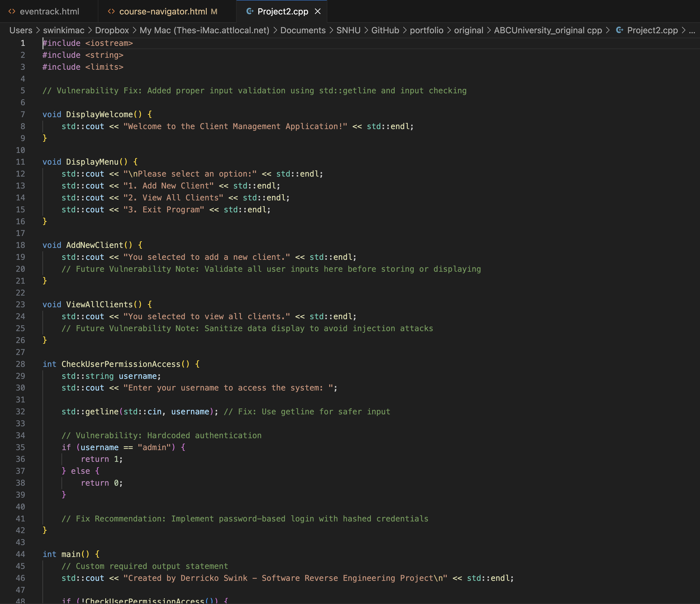Screen dimensions: 700x604
Task: Click line number 44 in gutter
Action: coord(20,554)
